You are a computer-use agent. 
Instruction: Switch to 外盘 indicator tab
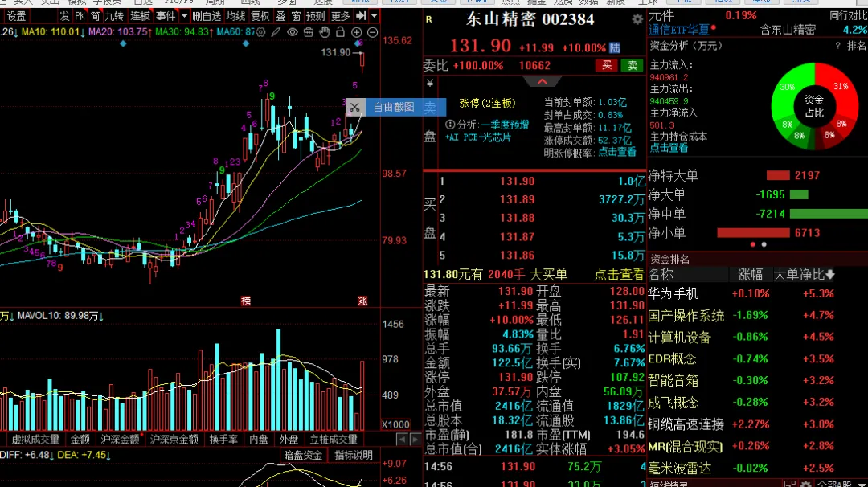point(289,440)
